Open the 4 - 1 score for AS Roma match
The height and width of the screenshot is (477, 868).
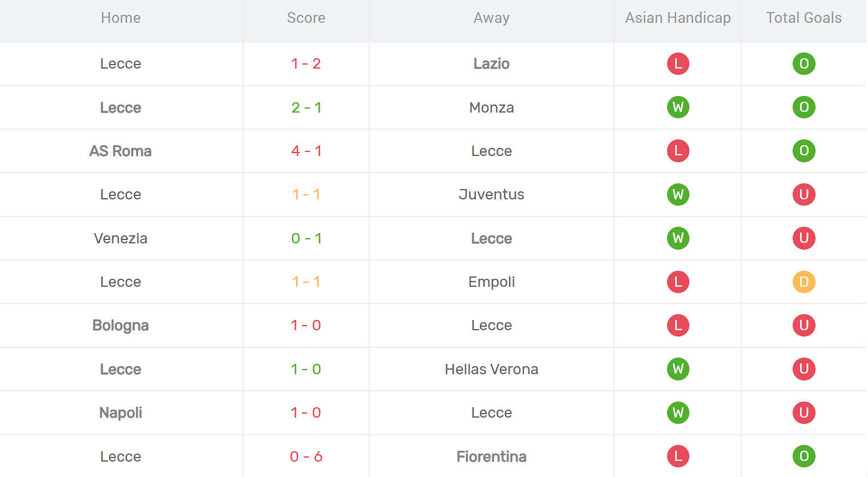click(x=306, y=151)
